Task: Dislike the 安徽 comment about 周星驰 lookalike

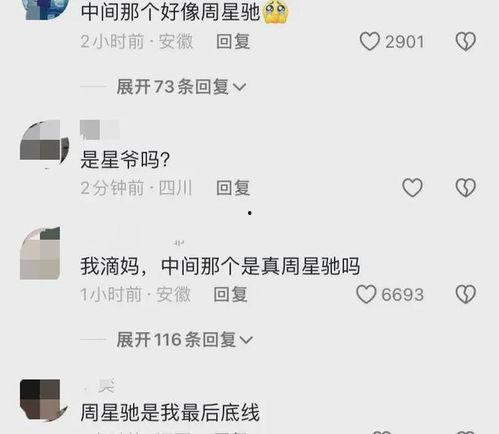Action: click(466, 41)
